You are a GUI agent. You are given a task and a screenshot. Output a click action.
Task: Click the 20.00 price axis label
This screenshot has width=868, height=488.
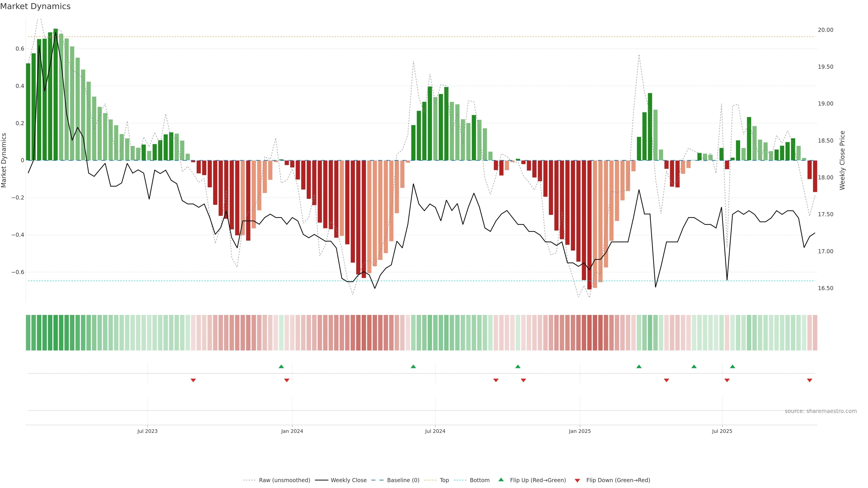pos(825,30)
